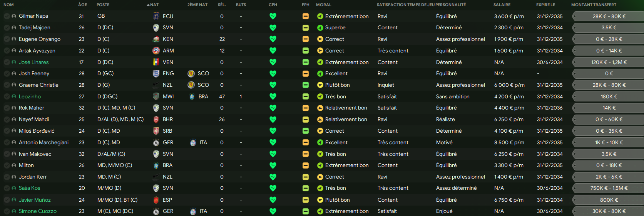
Task: Click Leozinho's Brazil second nationality badge
Action: (x=192, y=97)
